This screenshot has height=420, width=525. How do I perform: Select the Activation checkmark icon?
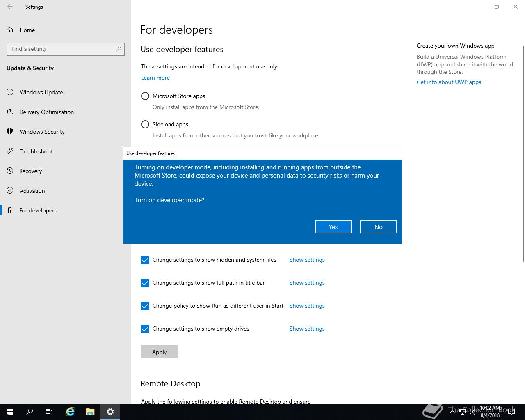click(10, 191)
